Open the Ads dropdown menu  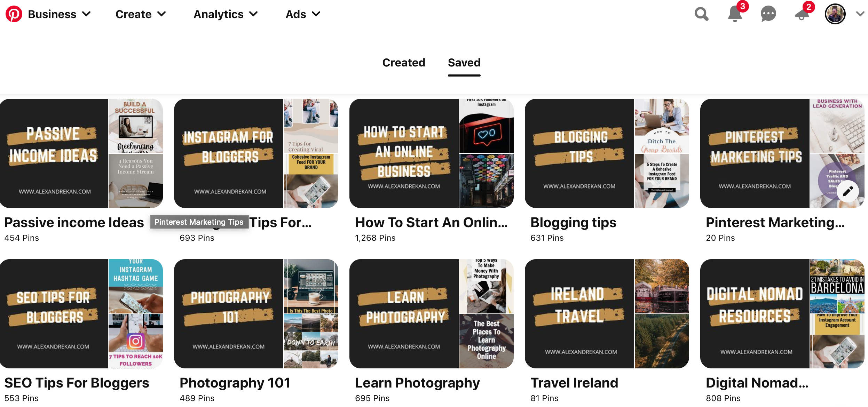point(303,14)
